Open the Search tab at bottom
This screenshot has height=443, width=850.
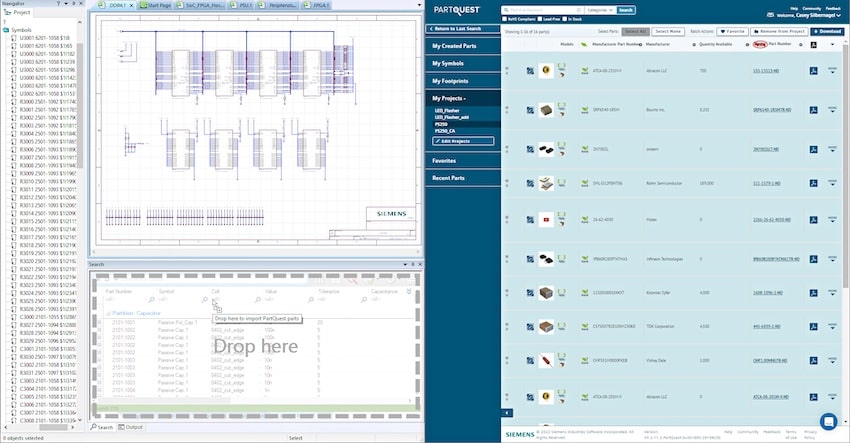tap(102, 427)
